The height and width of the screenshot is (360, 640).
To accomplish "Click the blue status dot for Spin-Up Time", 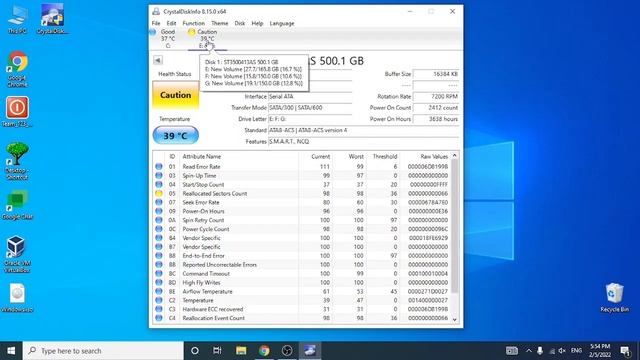I will pos(159,176).
